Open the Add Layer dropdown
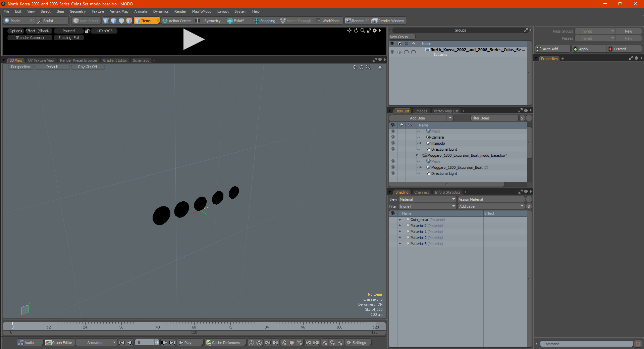 point(491,206)
